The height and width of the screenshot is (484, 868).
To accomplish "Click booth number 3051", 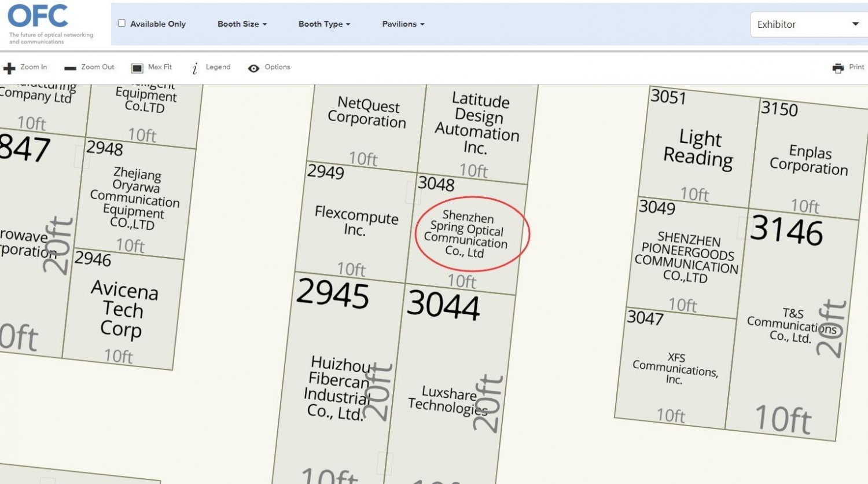I will point(668,97).
